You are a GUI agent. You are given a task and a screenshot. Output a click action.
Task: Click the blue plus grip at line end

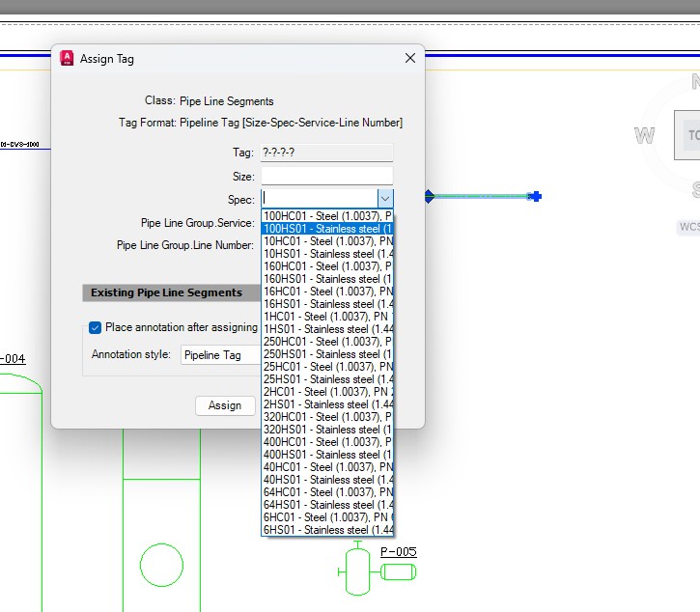(535, 196)
